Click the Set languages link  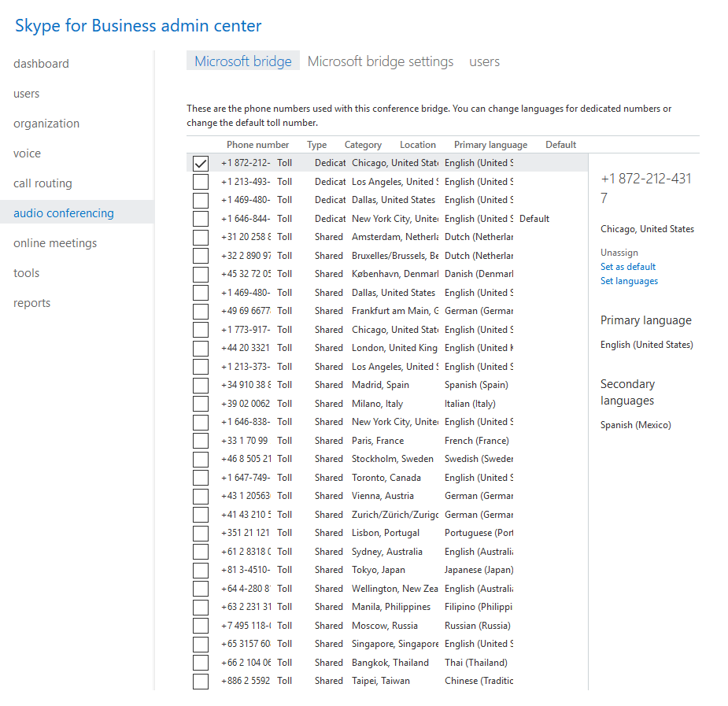click(x=629, y=281)
